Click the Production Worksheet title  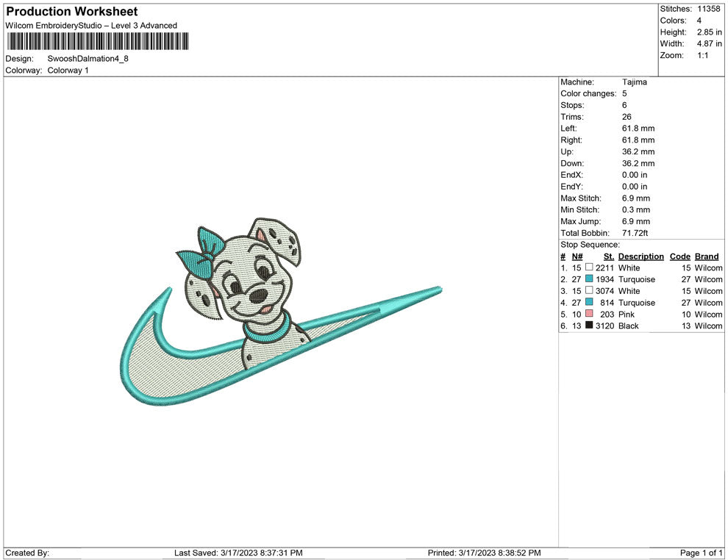click(x=72, y=12)
